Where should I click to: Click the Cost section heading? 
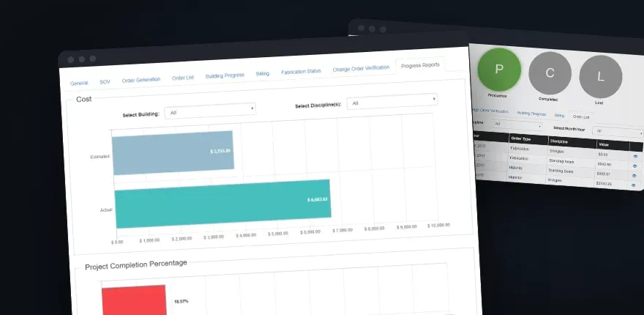tap(83, 99)
